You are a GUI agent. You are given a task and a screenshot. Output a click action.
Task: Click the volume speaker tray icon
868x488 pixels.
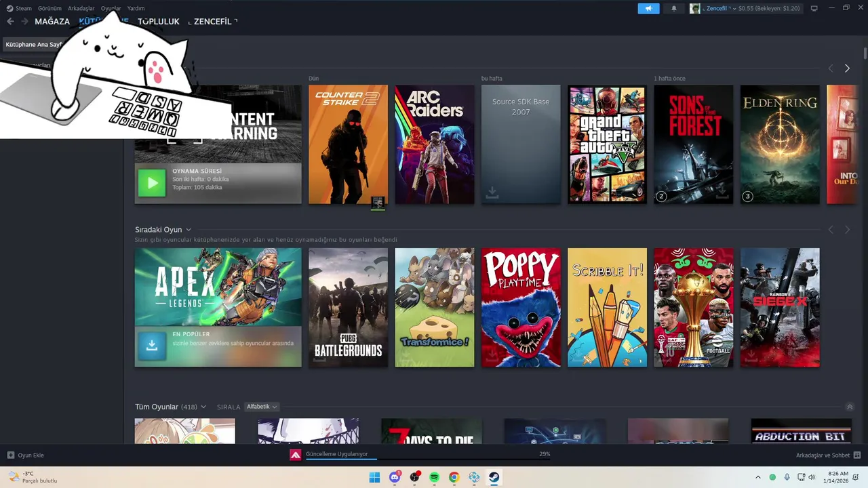[x=812, y=477]
